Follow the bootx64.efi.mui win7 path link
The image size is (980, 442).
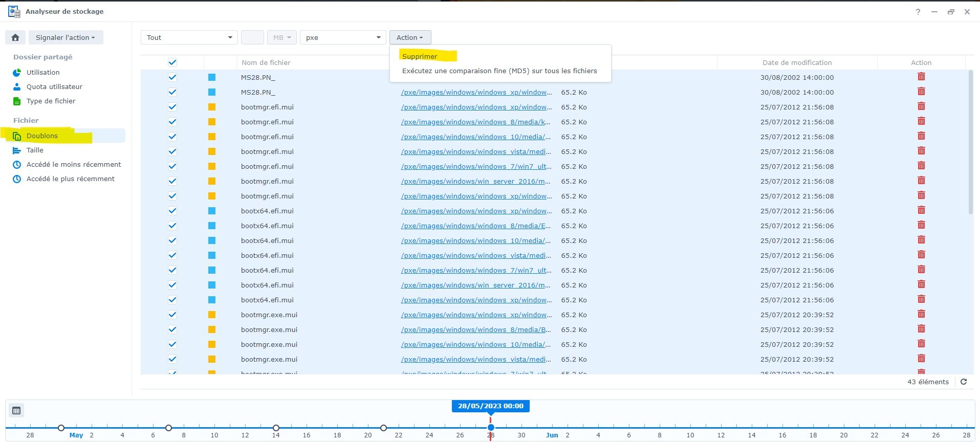click(x=476, y=270)
